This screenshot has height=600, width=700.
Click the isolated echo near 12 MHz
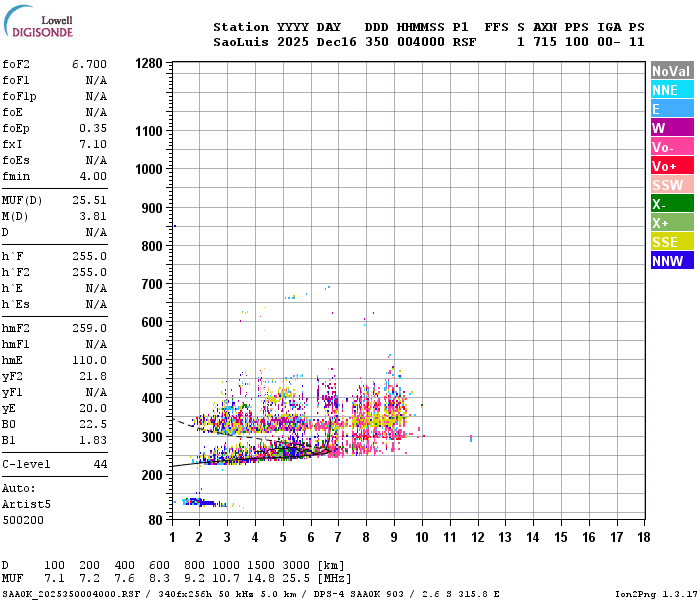(471, 438)
